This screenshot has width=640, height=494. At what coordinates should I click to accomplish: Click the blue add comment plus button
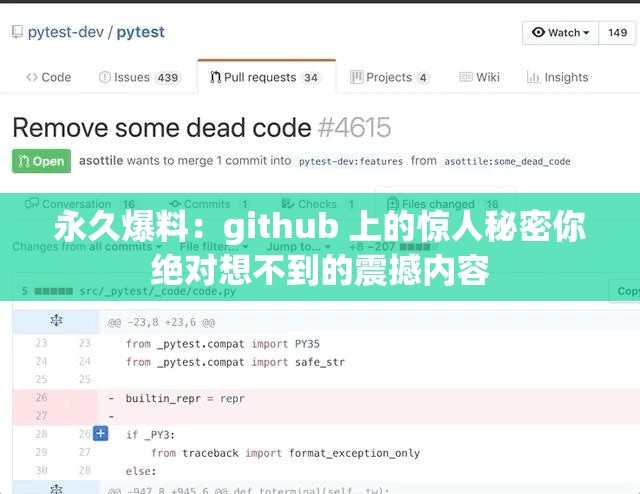[100, 433]
